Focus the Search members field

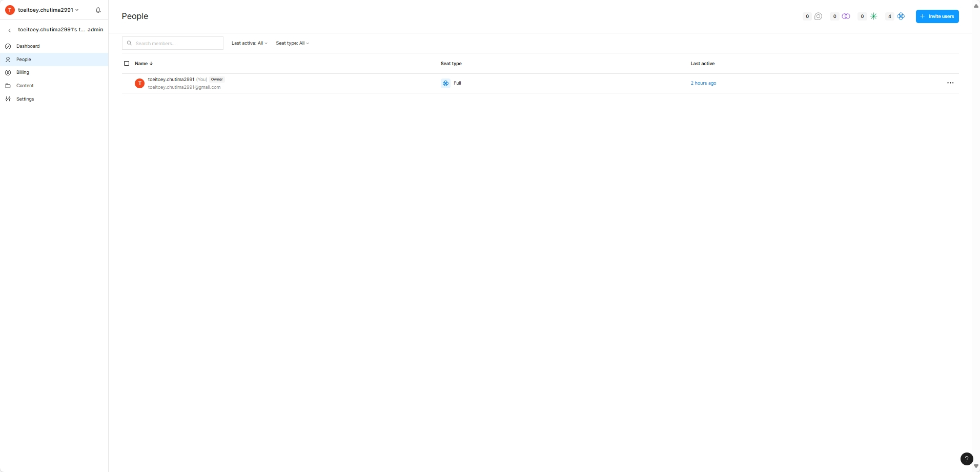[173, 43]
